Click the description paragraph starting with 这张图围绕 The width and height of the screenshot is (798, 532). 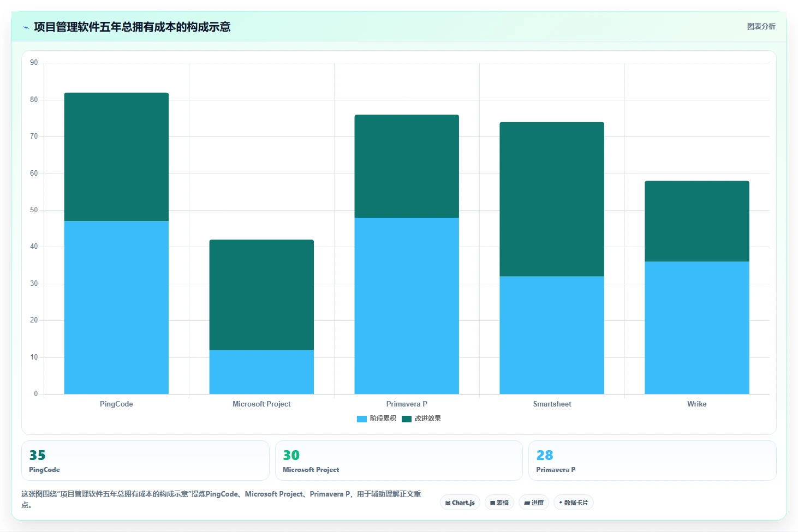(221, 499)
